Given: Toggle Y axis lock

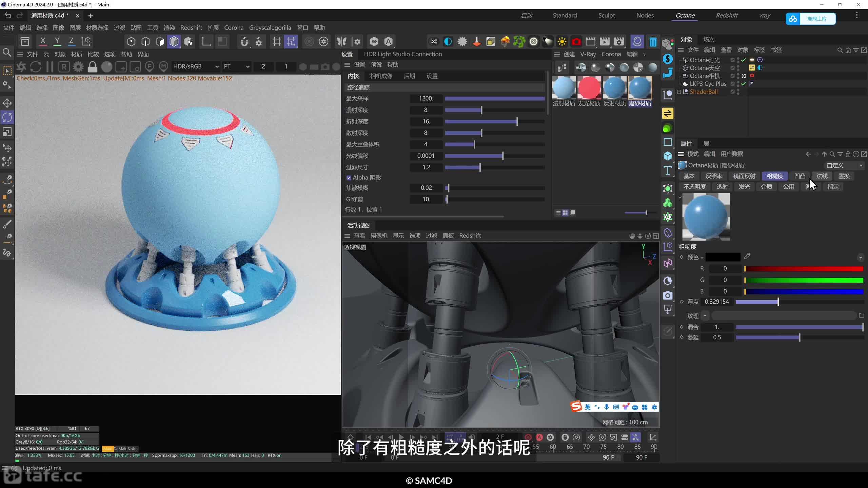Looking at the screenshot, I should tap(57, 41).
